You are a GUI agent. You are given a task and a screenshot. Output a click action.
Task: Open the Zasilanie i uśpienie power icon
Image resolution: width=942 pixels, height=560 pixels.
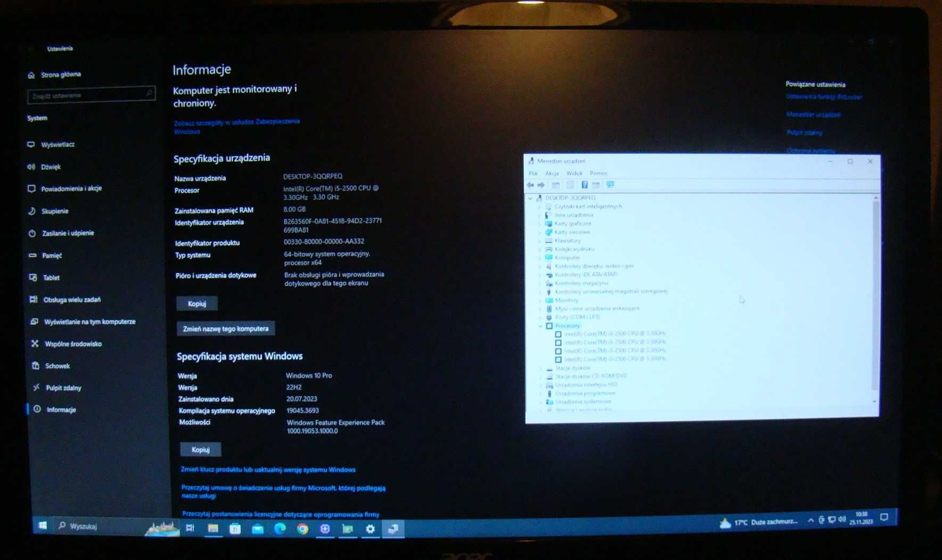click(x=32, y=233)
